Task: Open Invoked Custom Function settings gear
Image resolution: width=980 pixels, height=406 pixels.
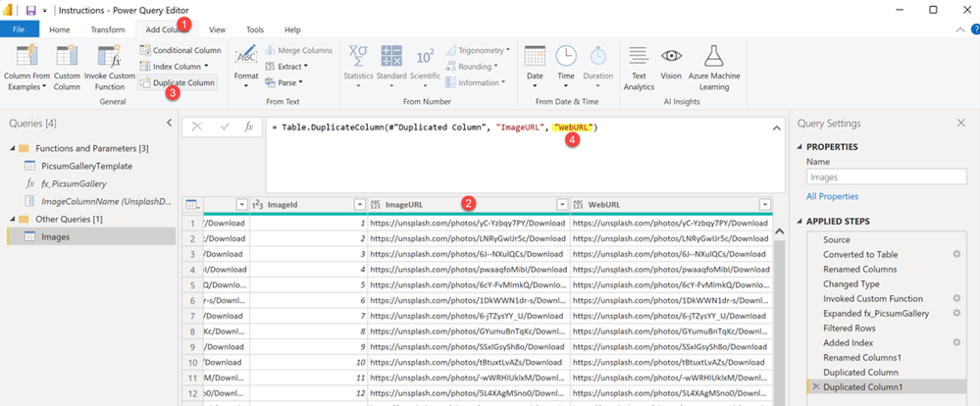Action: click(955, 298)
